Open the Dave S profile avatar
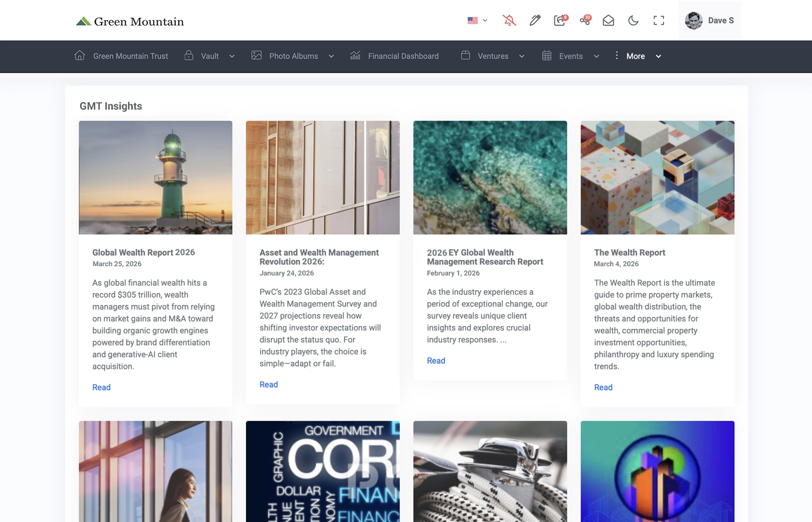 [694, 20]
